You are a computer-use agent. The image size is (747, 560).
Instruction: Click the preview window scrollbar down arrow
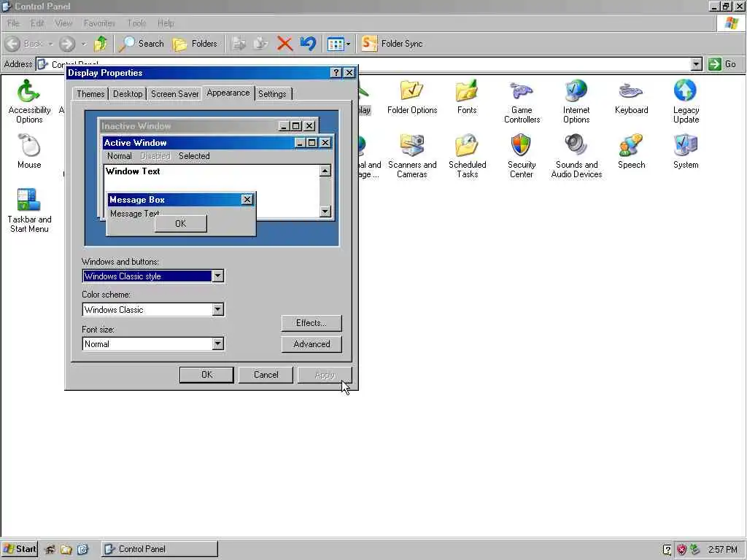325,211
